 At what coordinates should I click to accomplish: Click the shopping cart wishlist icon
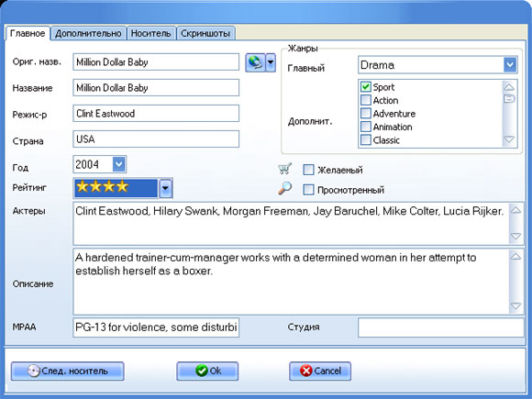[284, 169]
